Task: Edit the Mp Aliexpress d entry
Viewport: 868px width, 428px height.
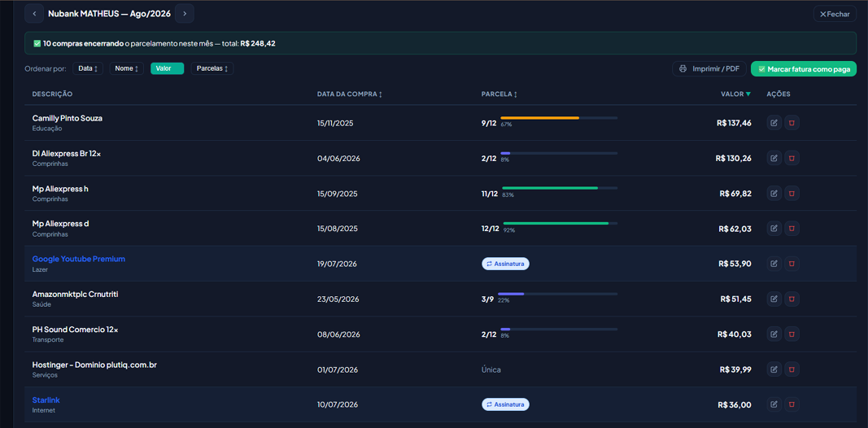Action: 774,228
